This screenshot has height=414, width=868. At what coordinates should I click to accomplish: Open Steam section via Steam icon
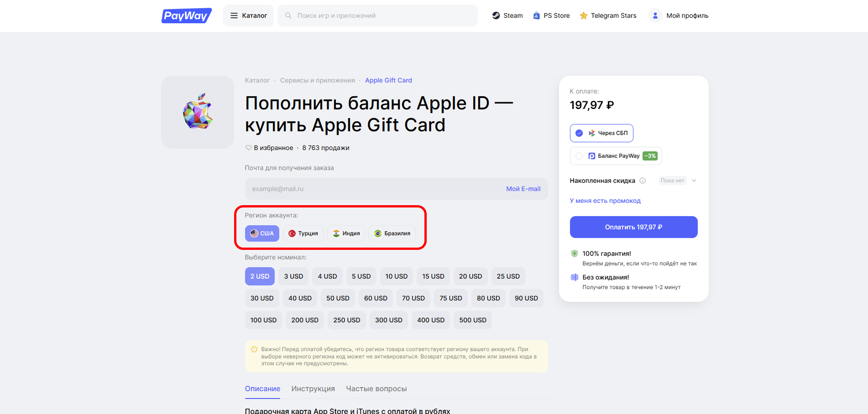[x=496, y=16]
